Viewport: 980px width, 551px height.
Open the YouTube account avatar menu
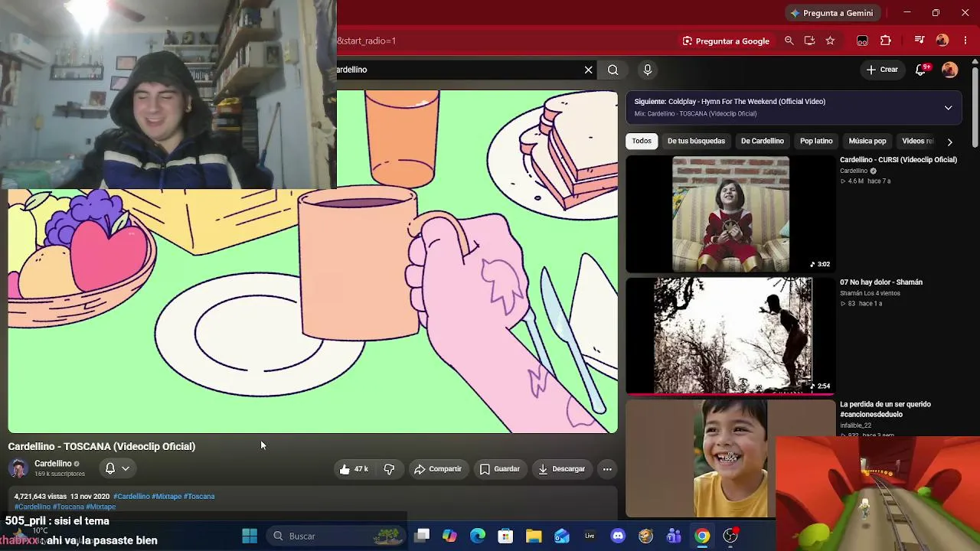[949, 70]
